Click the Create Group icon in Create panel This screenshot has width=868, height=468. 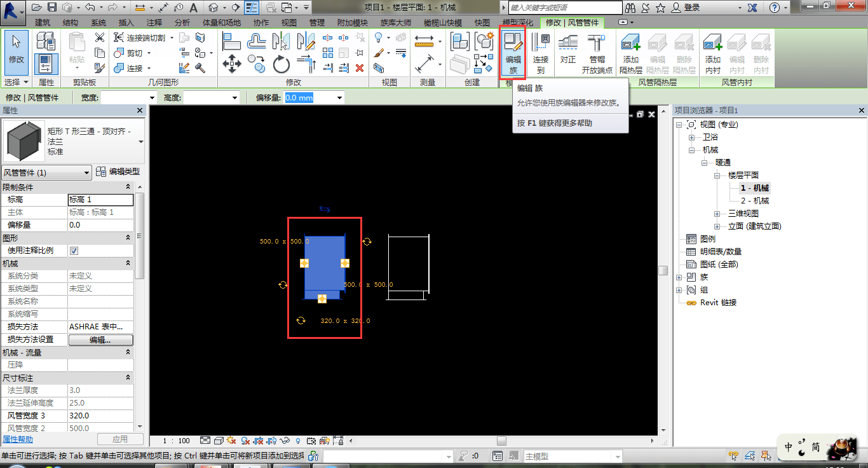tap(484, 41)
